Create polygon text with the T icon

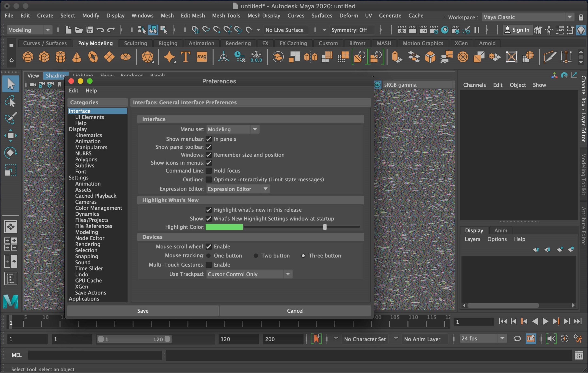[186, 57]
